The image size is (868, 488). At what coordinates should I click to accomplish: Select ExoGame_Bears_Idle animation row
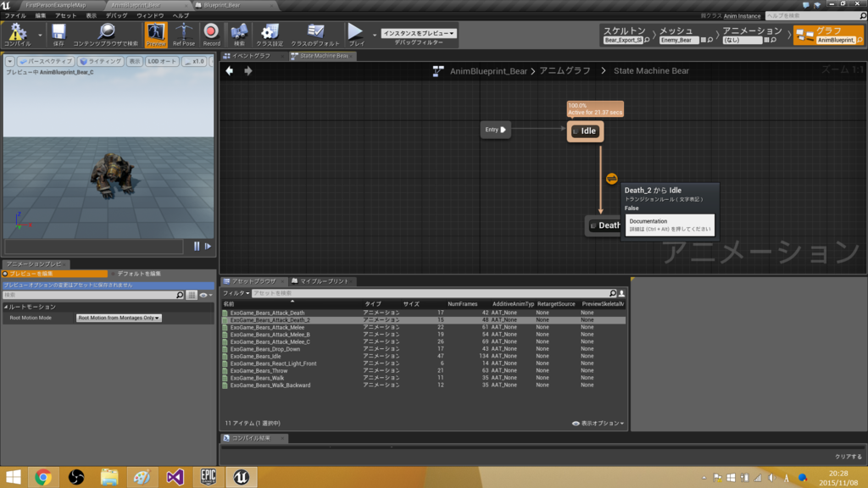[x=424, y=357]
